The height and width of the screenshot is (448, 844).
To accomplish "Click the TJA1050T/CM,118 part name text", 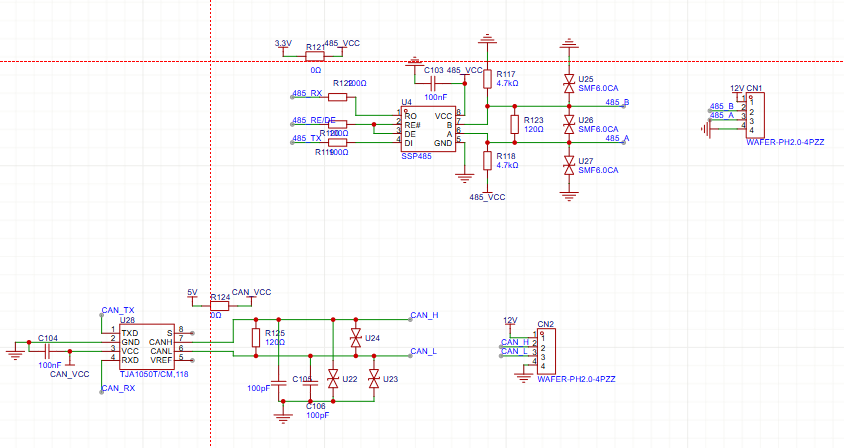I will 154,374.
